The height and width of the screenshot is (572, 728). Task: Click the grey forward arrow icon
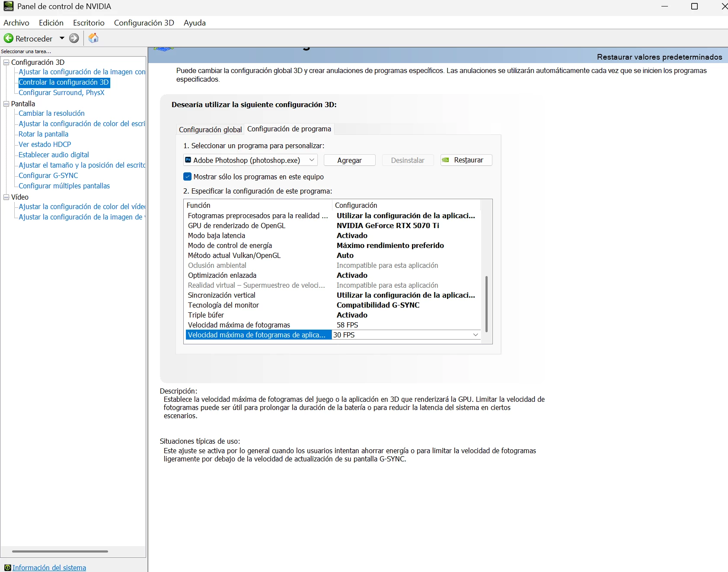tap(74, 38)
